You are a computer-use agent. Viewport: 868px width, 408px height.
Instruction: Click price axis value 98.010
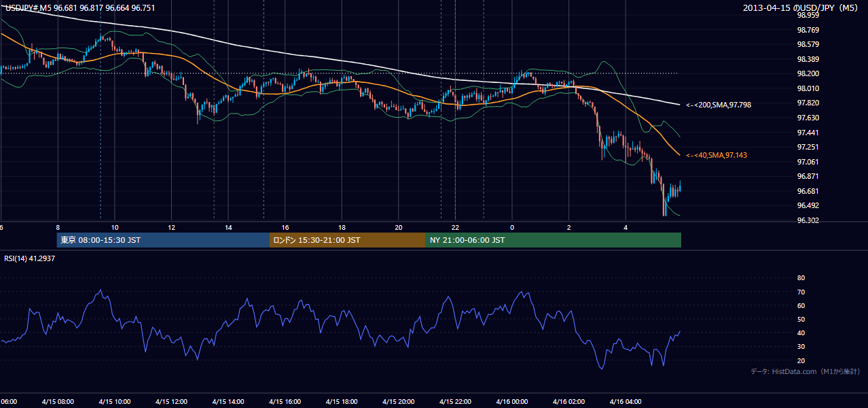(808, 88)
